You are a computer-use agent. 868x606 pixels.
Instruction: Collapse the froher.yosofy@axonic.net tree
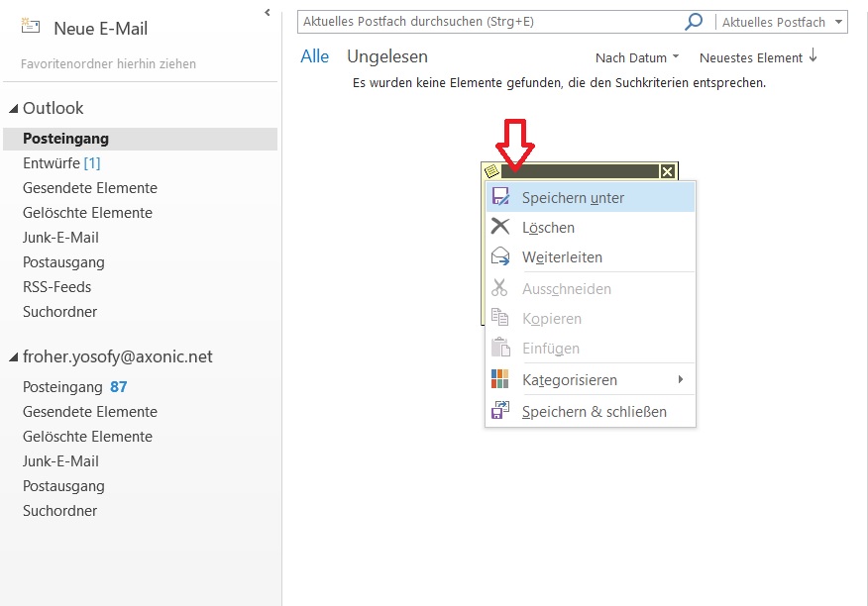[x=14, y=358]
